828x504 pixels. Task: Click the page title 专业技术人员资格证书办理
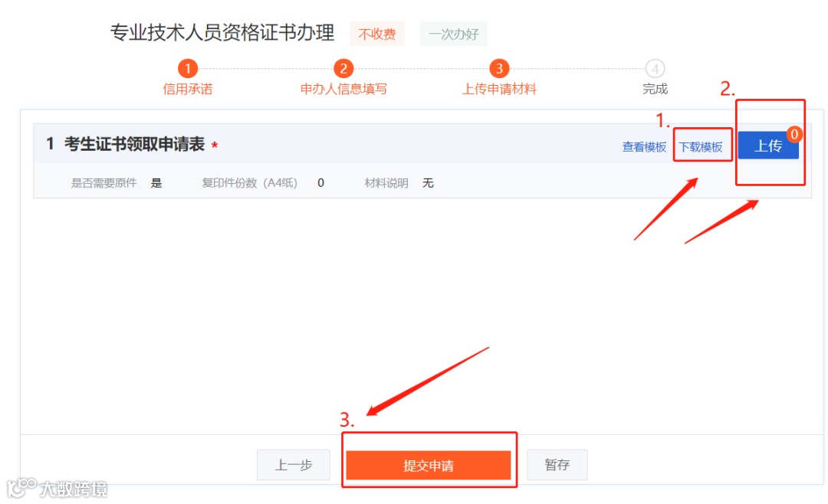(222, 33)
